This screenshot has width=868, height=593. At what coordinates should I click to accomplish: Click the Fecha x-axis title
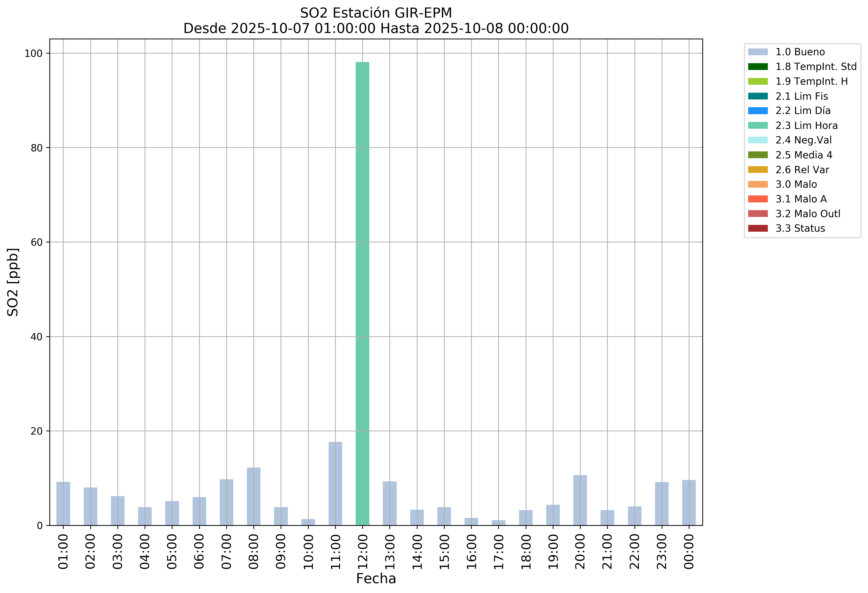376,578
